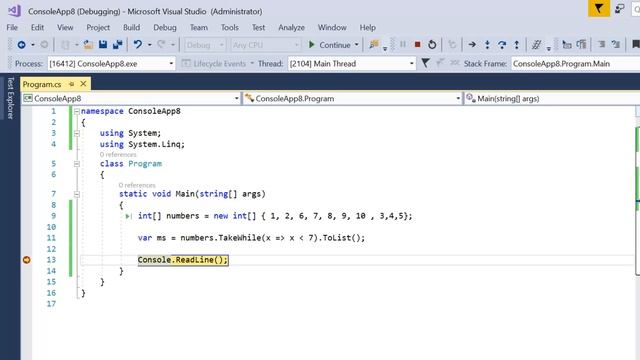The width and height of the screenshot is (640, 360).
Task: Open the Any CPU platform dropdown
Action: tap(265, 45)
